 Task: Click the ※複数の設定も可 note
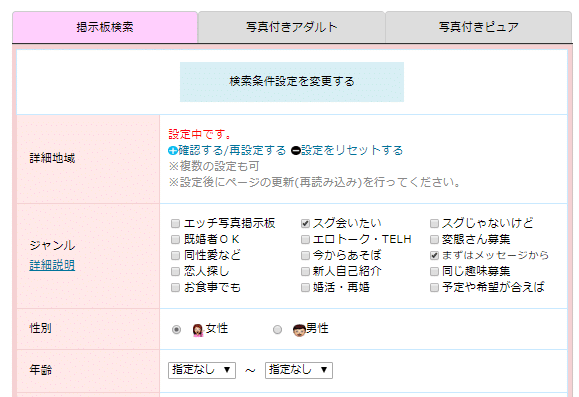click(213, 166)
